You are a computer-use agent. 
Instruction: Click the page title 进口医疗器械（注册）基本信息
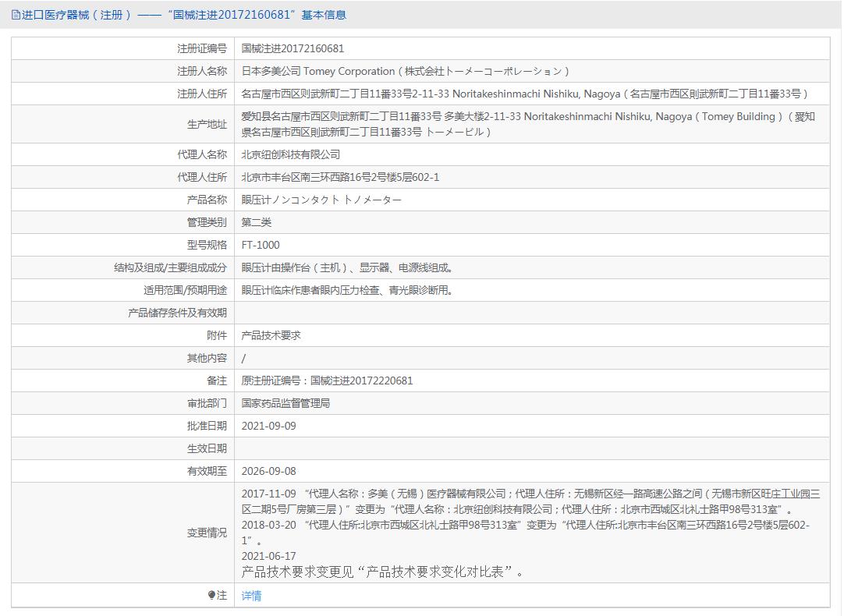(183, 15)
